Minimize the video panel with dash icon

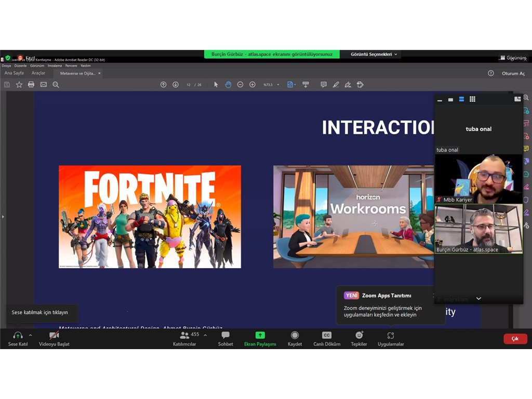tap(440, 100)
